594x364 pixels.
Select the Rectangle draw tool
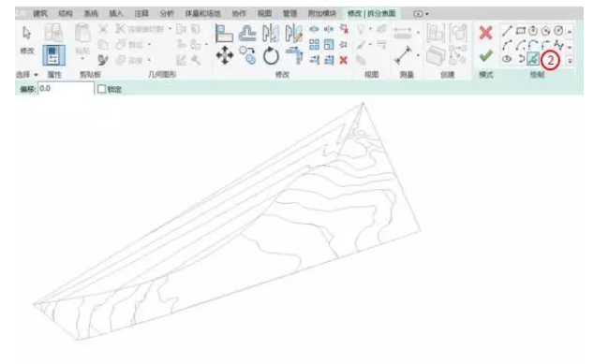521,31
